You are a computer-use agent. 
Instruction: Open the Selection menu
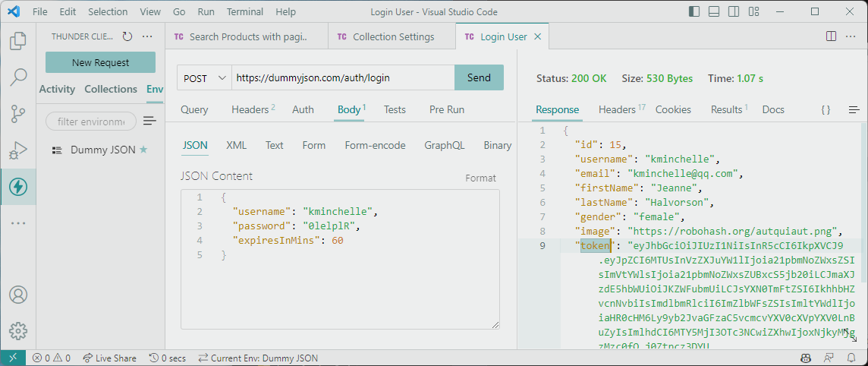(108, 11)
